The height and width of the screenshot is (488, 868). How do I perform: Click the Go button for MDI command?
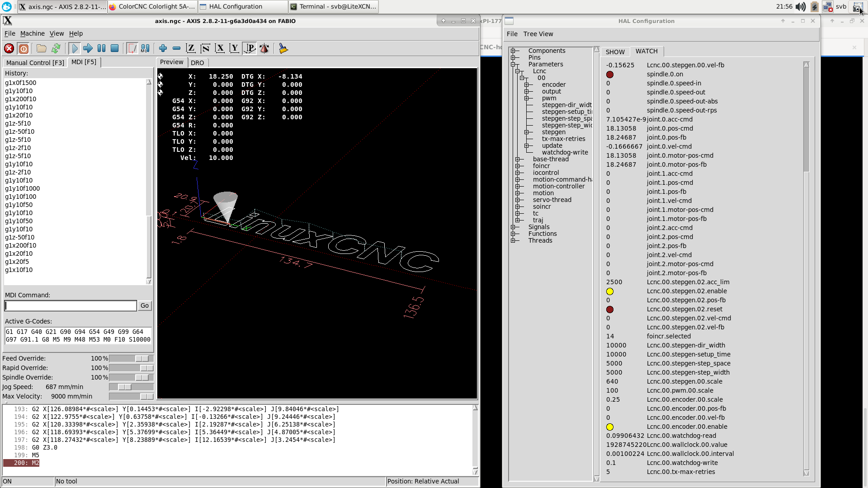pos(145,305)
